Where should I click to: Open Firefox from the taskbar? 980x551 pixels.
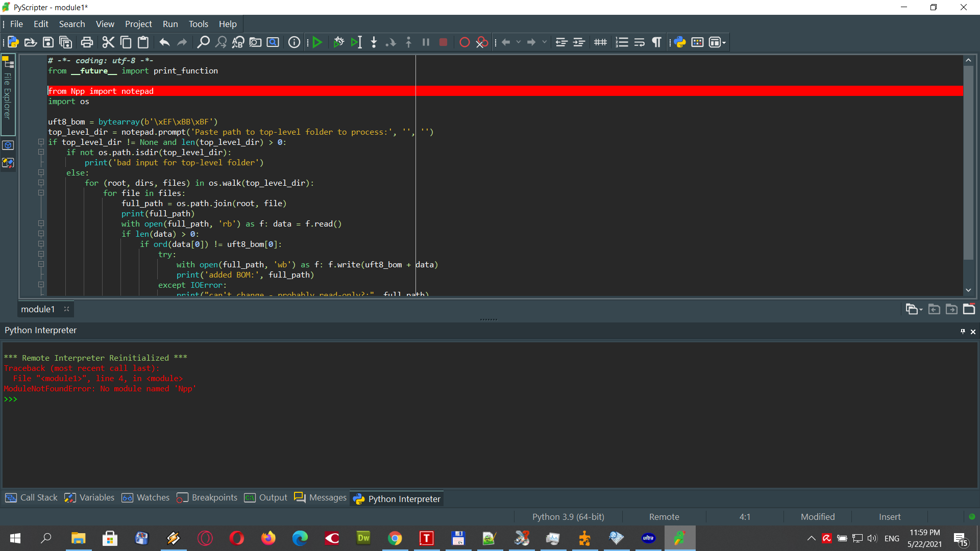(x=268, y=538)
